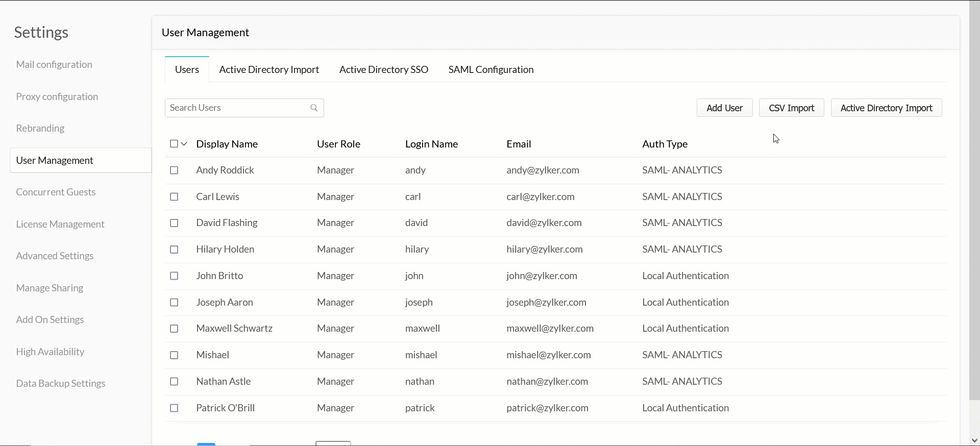Viewport: 980px width, 446px height.
Task: Expand the select-all dropdown chevron
Action: tap(184, 144)
